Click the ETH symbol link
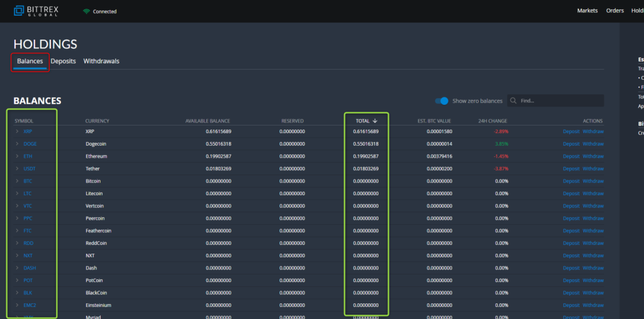Image resolution: width=644 pixels, height=319 pixels. click(x=28, y=156)
